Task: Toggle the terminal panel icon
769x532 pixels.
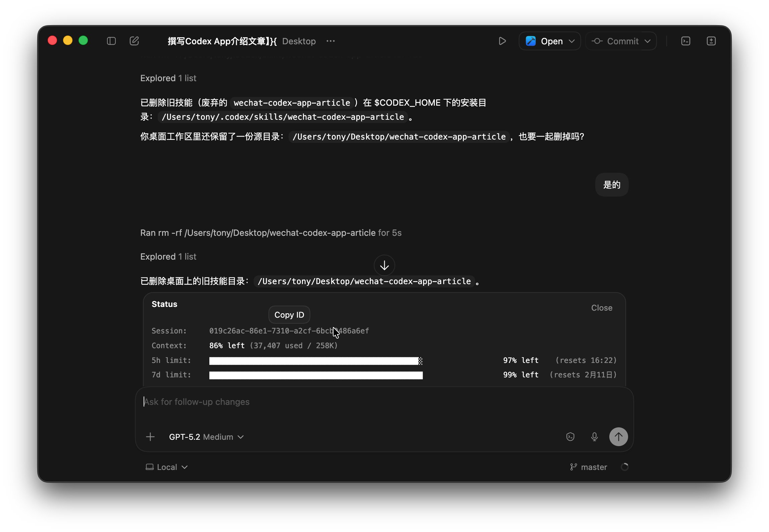Action: tap(685, 41)
